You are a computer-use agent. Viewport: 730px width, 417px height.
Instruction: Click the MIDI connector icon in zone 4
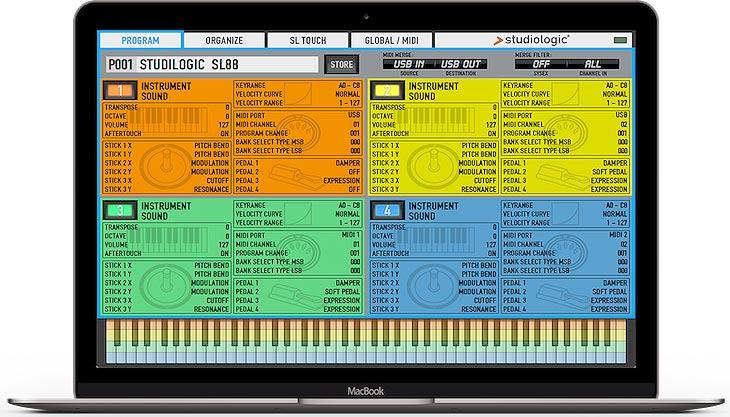pyautogui.click(x=565, y=253)
